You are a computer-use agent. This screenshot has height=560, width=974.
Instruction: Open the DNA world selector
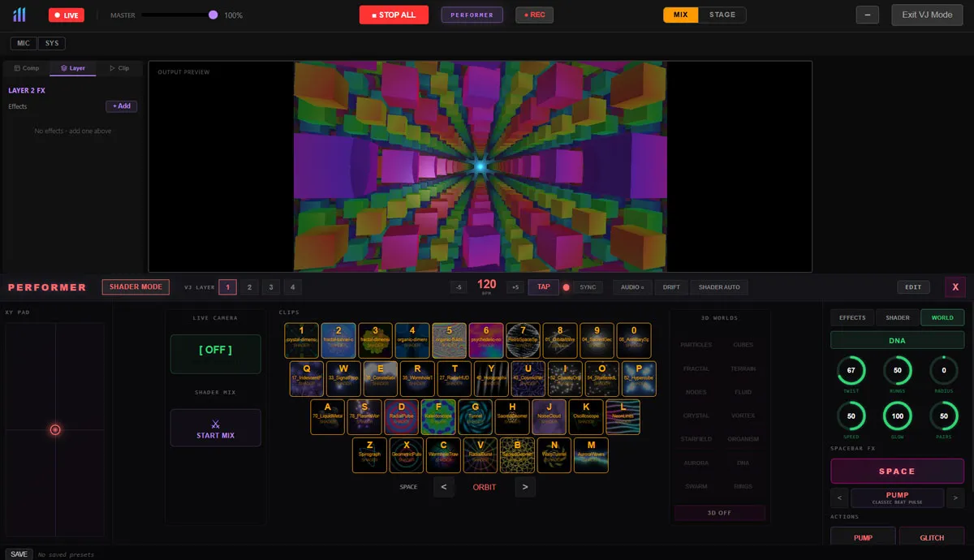pyautogui.click(x=897, y=341)
